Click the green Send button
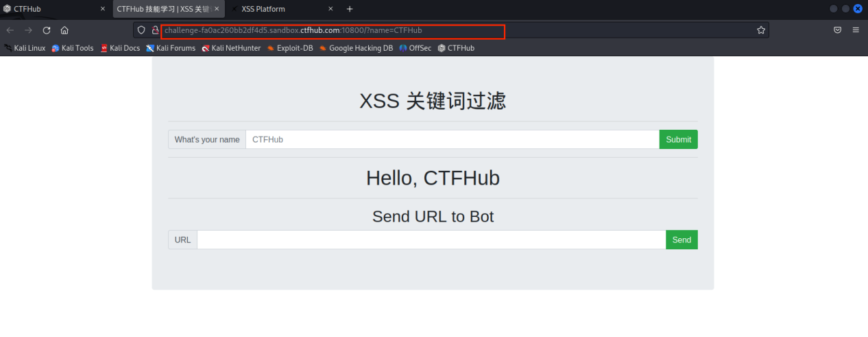 coord(682,240)
